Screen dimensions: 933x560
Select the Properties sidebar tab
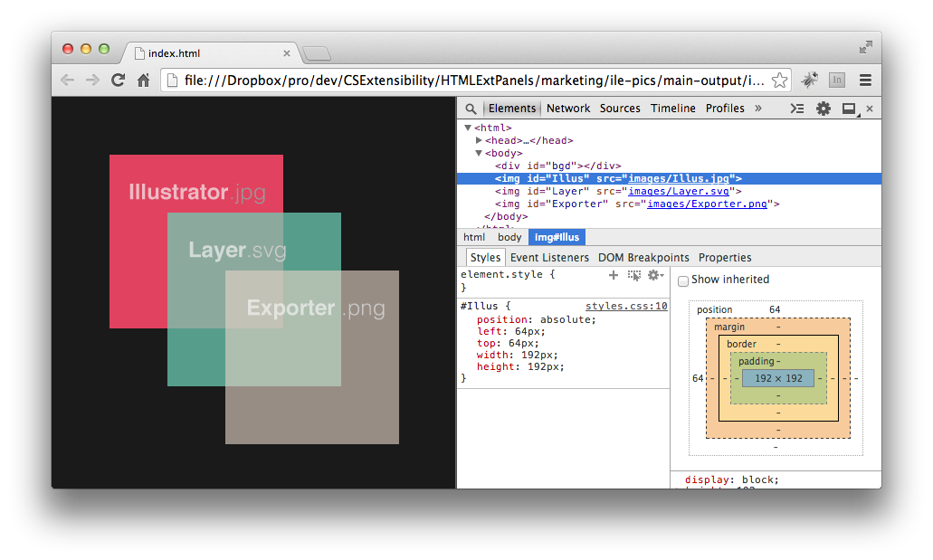pyautogui.click(x=725, y=258)
